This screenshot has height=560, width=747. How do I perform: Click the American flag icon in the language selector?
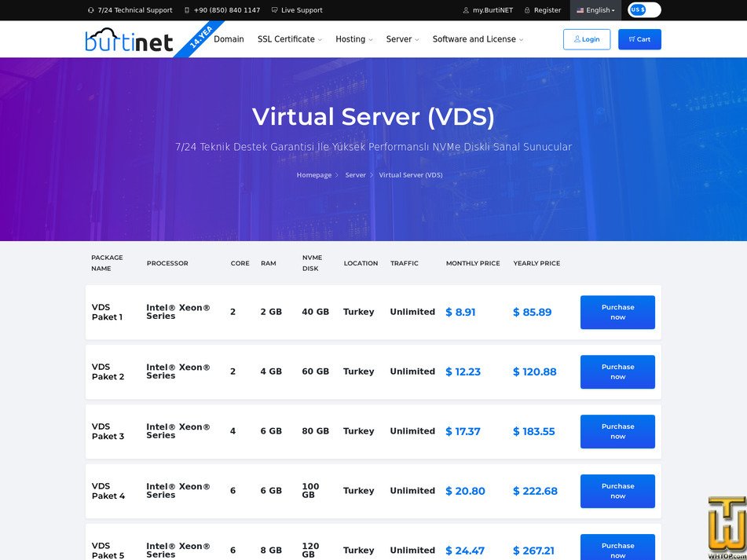(x=580, y=10)
